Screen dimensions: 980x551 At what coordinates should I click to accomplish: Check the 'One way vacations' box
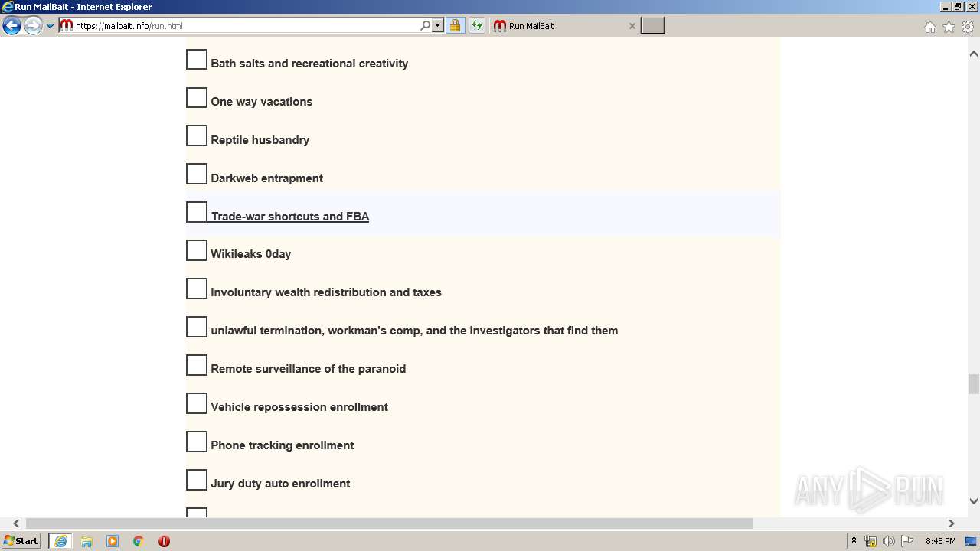click(197, 98)
